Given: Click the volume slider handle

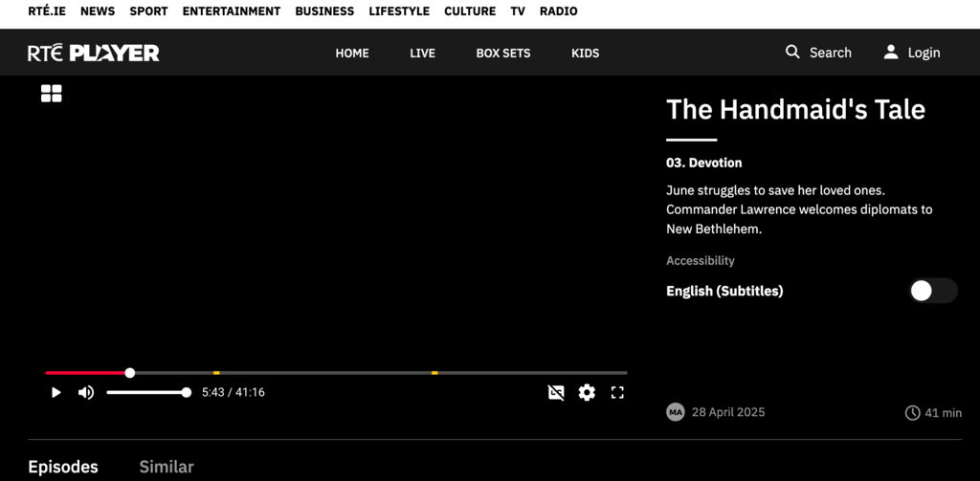Looking at the screenshot, I should (187, 392).
